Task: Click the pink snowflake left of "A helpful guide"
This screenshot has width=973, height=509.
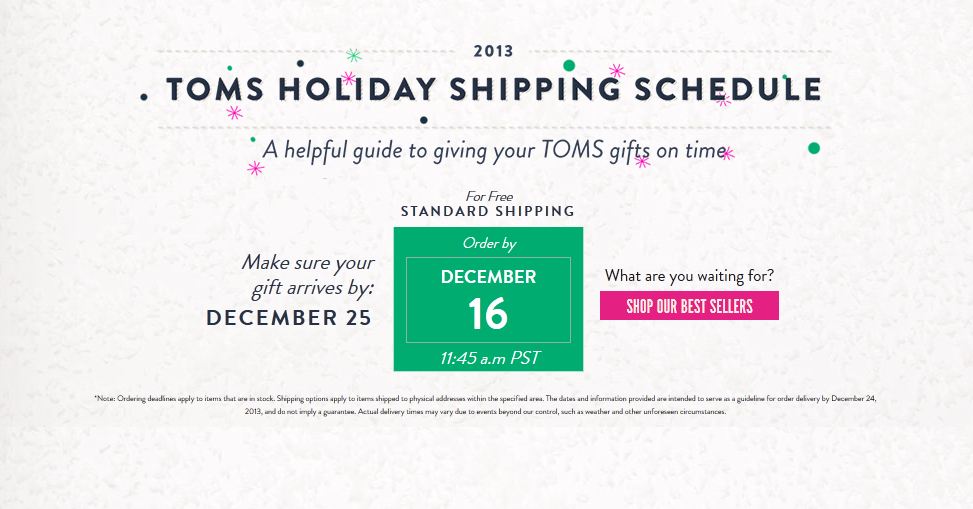Action: coord(255,168)
